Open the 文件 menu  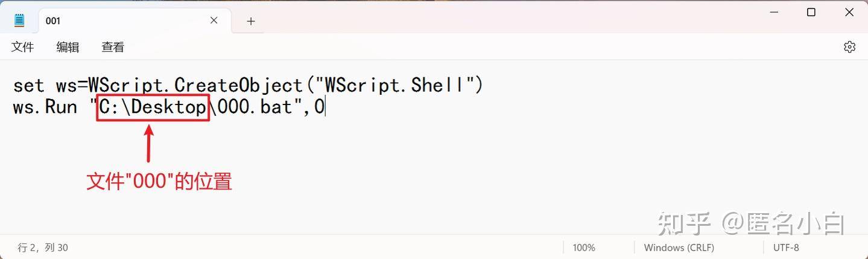pos(23,47)
